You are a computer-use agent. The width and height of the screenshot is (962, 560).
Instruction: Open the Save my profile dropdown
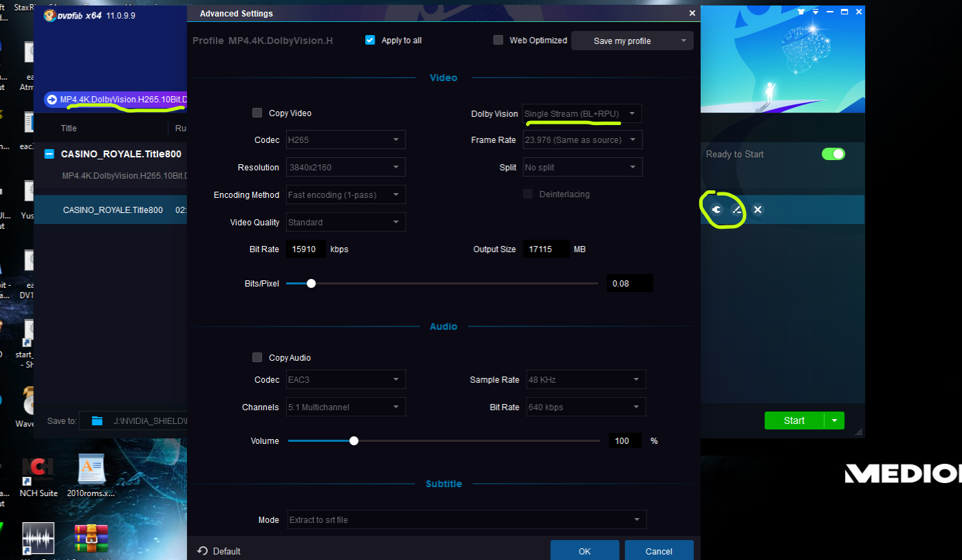(x=631, y=41)
